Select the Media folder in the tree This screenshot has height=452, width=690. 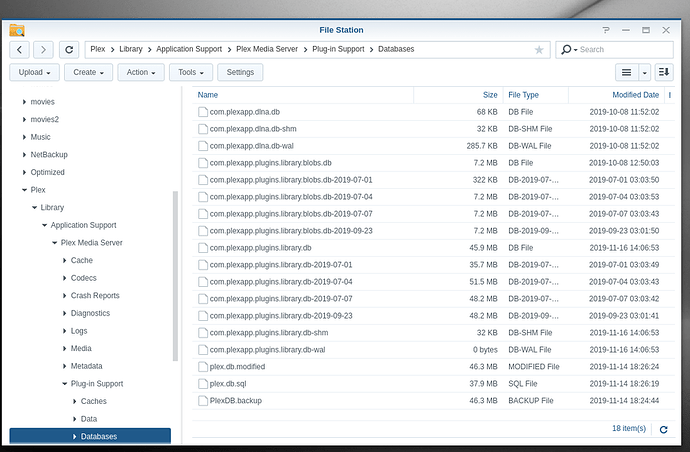pyautogui.click(x=81, y=348)
